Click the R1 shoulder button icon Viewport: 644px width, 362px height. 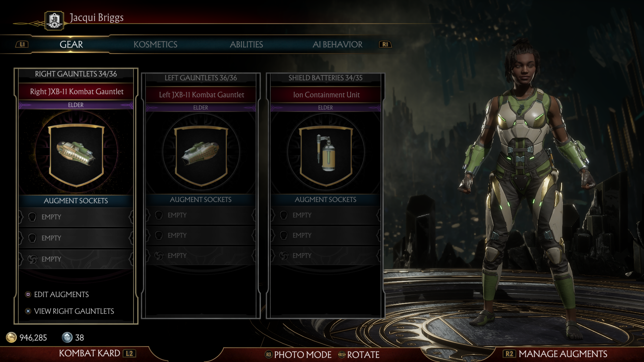385,44
